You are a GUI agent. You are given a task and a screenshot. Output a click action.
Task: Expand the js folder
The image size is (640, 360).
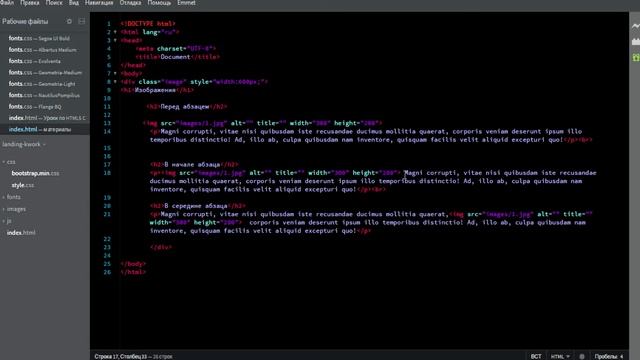click(4, 221)
